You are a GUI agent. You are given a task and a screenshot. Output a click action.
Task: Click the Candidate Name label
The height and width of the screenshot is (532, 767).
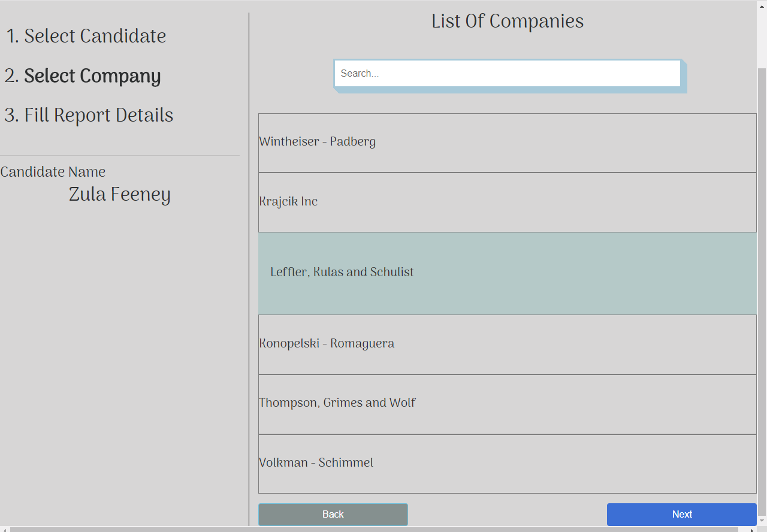pos(53,172)
